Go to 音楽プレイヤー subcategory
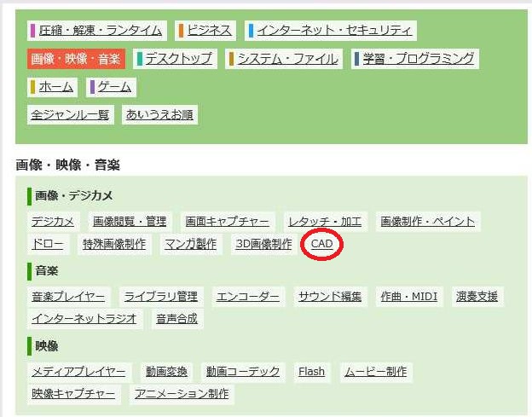Image resolution: width=532 pixels, height=417 pixels. tap(68, 297)
